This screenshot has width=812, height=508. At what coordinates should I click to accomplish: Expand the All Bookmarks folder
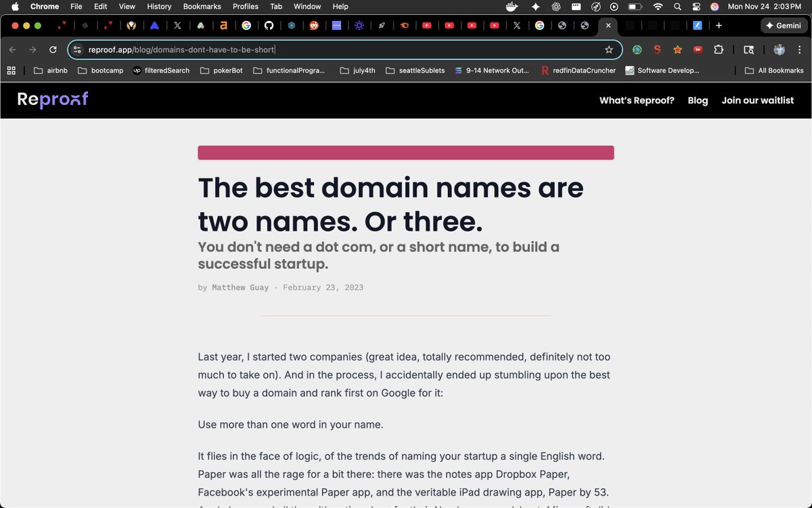(774, 70)
